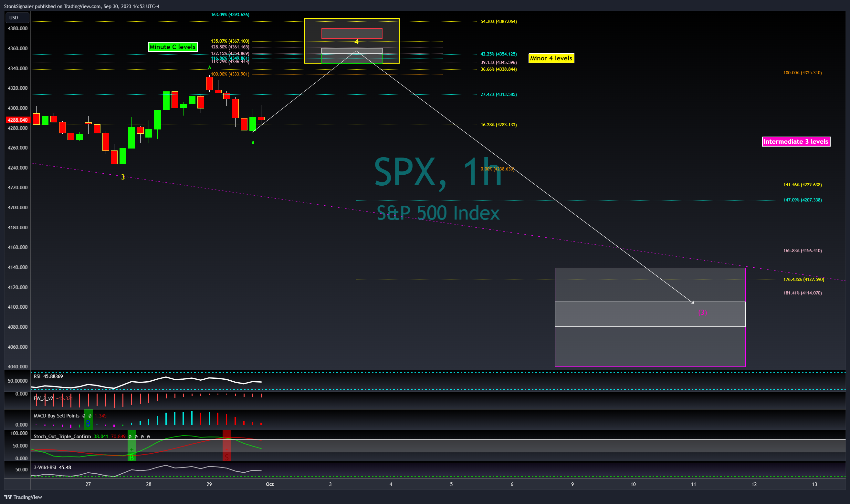Open the USD currency selector
850x504 pixels.
[17, 18]
